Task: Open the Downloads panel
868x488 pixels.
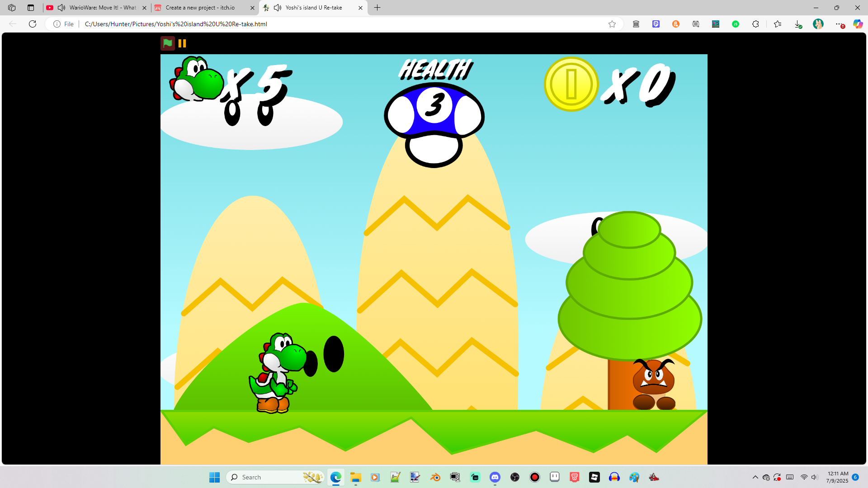Action: click(798, 24)
